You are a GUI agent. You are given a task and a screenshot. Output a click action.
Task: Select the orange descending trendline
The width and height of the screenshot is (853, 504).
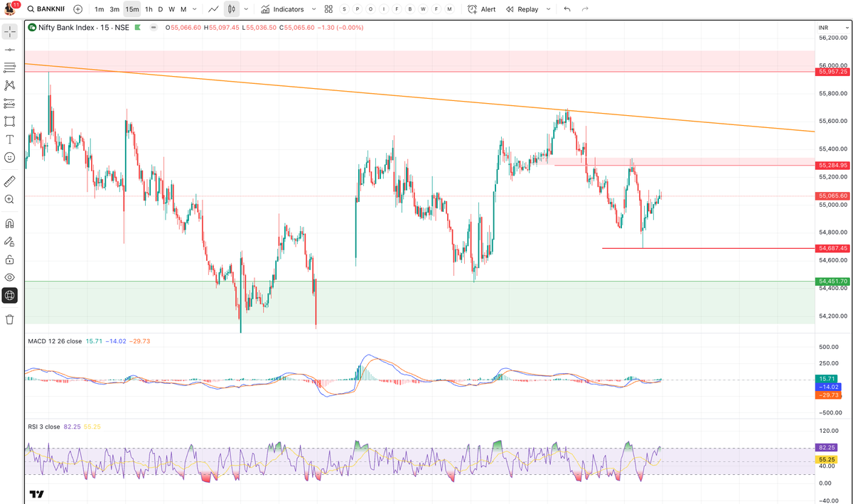(419, 97)
